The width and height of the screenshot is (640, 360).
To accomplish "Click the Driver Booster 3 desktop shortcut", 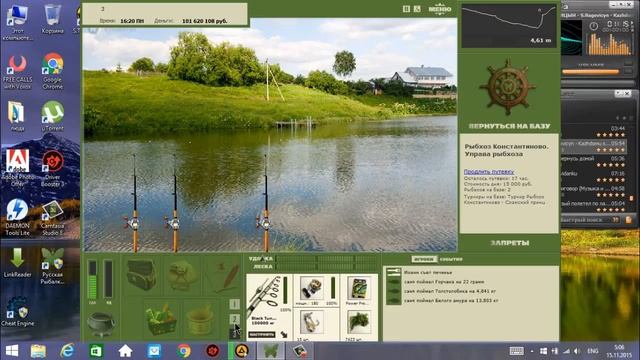I will click(x=53, y=169).
